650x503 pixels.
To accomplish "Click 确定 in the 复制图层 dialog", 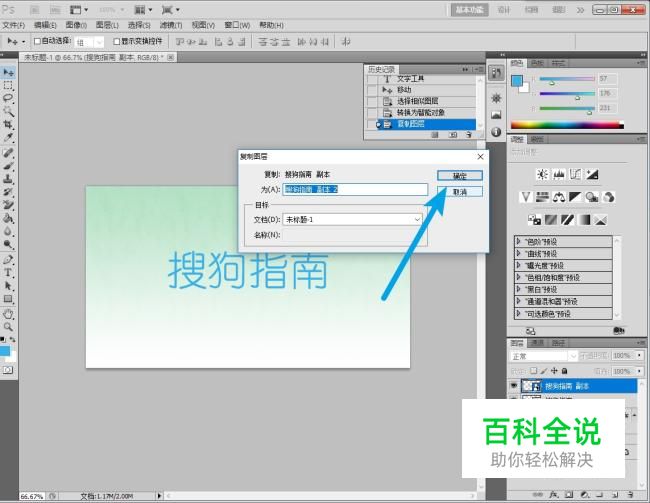I will click(x=460, y=176).
